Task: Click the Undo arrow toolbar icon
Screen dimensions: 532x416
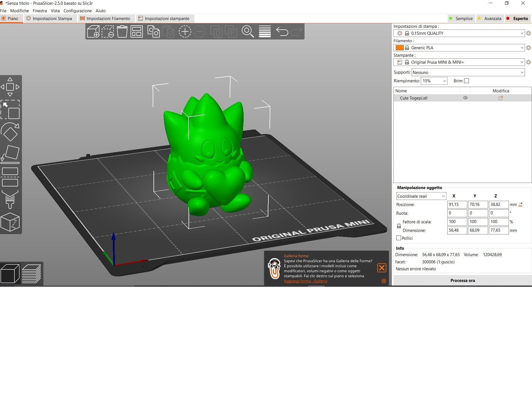Action: coord(282,31)
